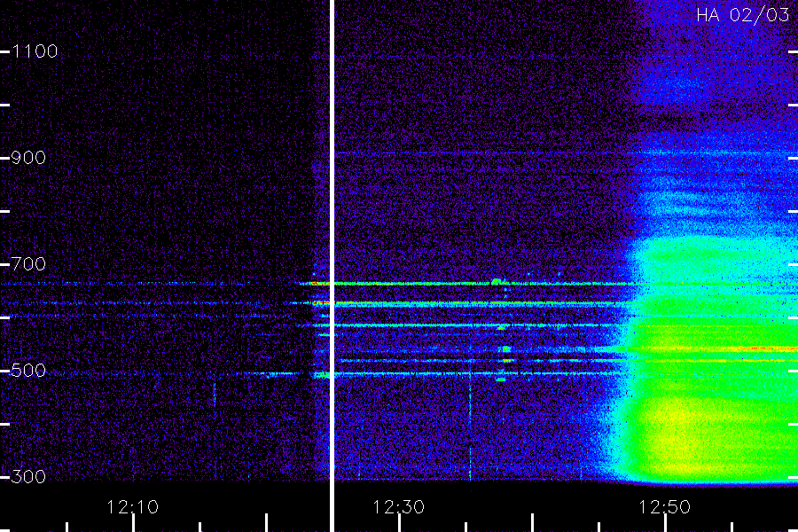
Task: Click the HA 02/03 label
Action: [x=742, y=15]
